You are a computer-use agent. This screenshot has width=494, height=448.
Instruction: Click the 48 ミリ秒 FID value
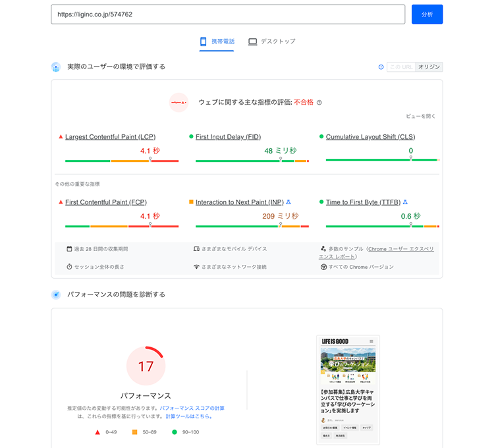[x=281, y=151]
